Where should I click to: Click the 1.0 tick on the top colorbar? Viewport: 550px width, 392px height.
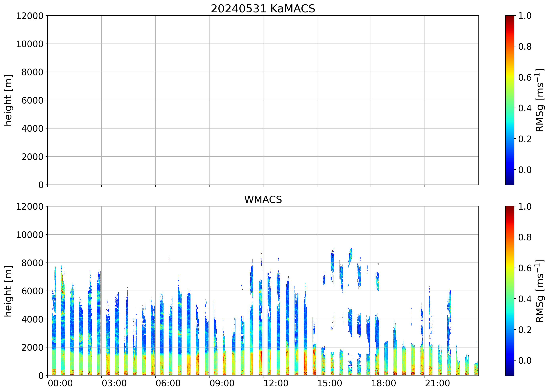[x=525, y=16]
